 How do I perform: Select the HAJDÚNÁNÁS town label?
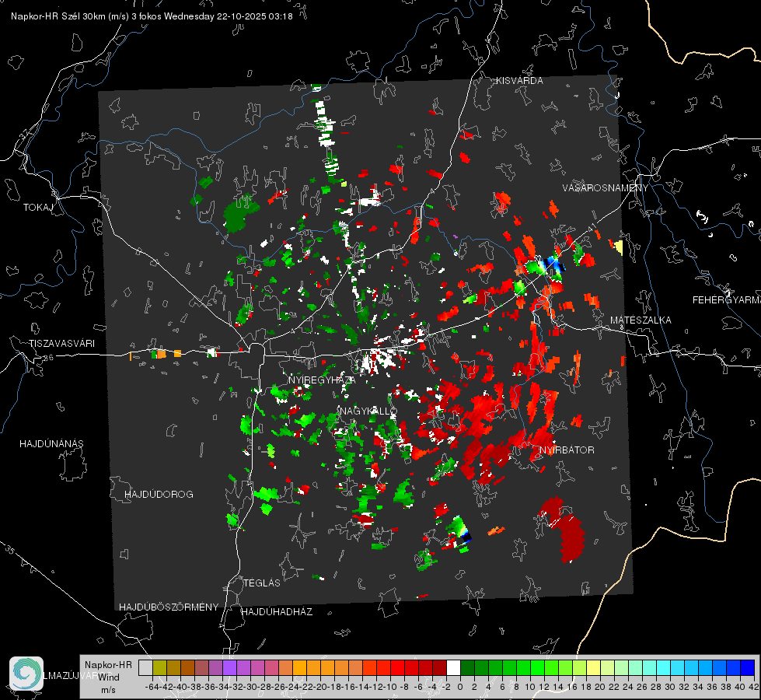(51, 444)
